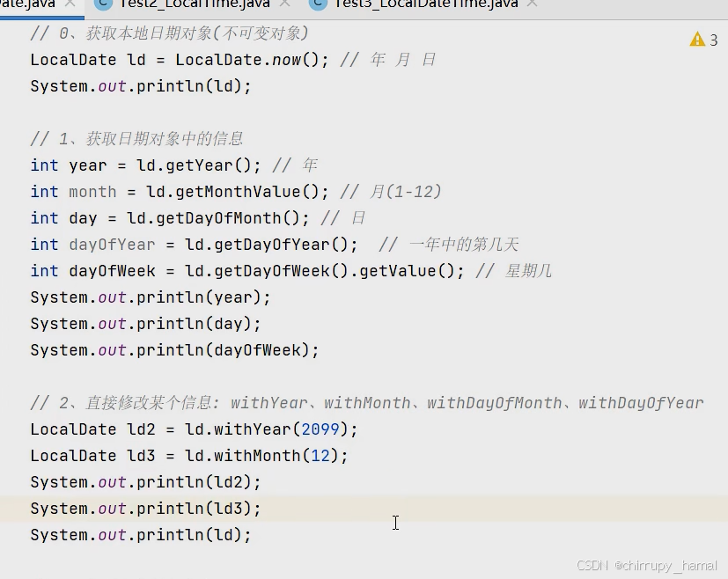Click the LocalDate.now() method call
Viewport: 728px width, 579px height.
(x=247, y=60)
